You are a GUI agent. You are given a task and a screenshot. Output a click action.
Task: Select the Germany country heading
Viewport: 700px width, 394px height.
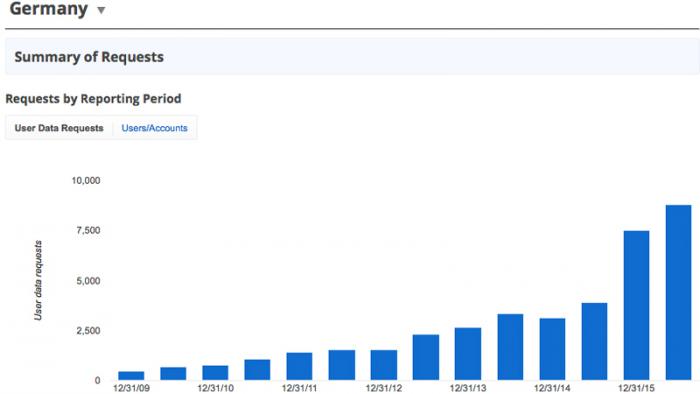click(49, 9)
